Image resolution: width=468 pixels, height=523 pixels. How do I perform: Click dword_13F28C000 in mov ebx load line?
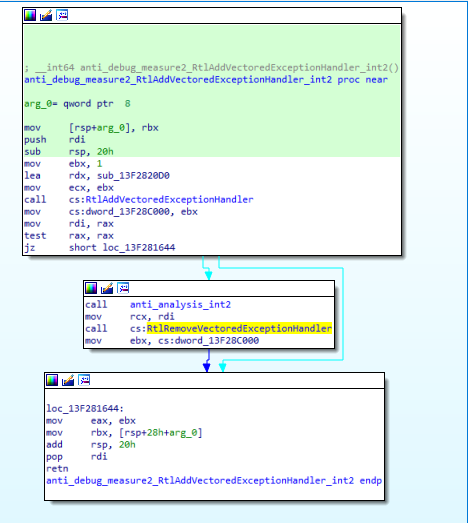tap(217, 341)
